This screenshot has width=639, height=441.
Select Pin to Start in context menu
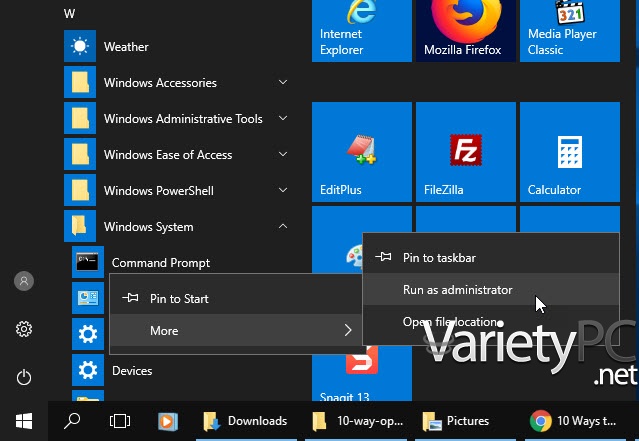tap(236, 298)
